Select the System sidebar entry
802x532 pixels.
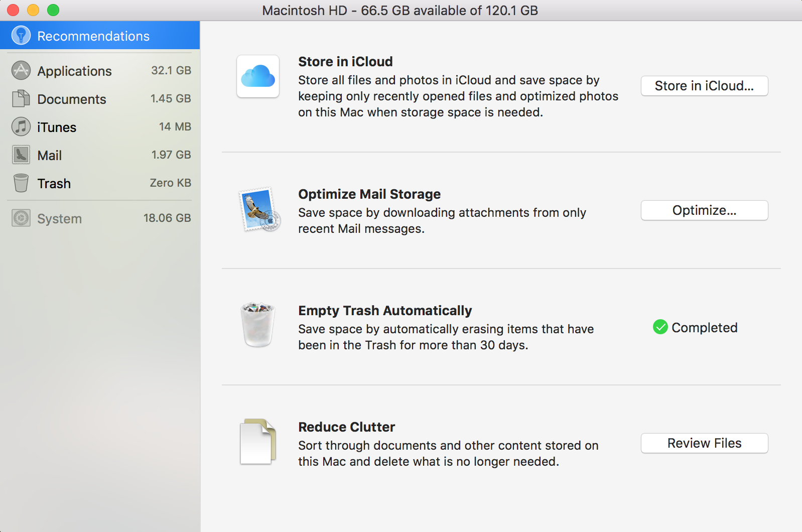[x=100, y=218]
